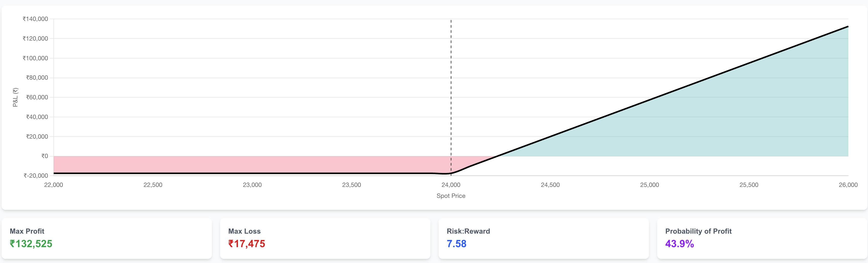Click the ₹-20,000 y-axis label
The width and height of the screenshot is (868, 263).
pos(36,175)
